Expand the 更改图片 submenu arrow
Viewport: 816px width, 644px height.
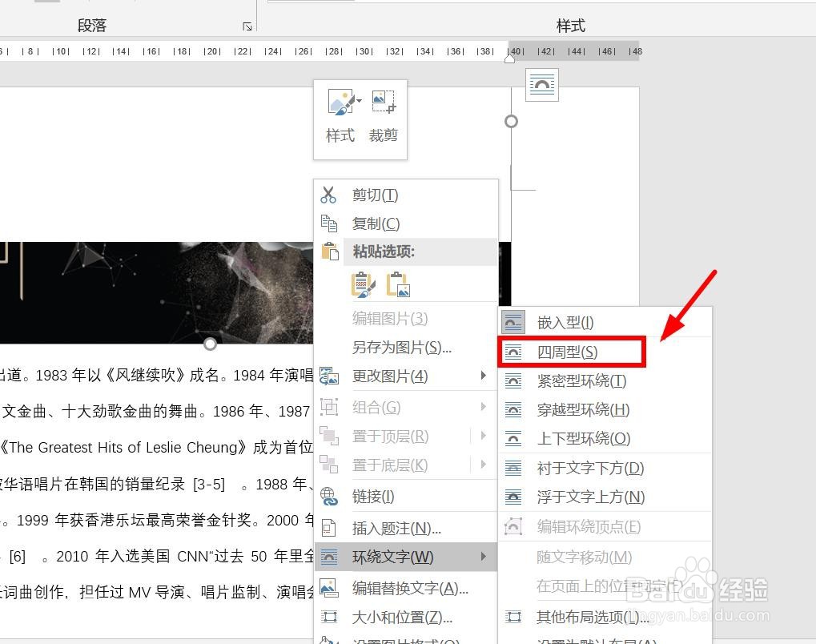pyautogui.click(x=483, y=375)
